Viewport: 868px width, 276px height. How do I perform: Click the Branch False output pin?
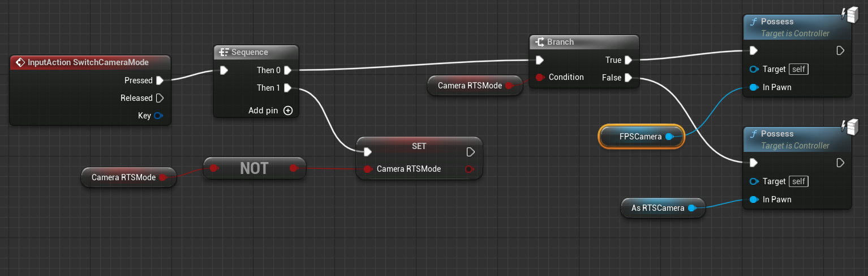click(628, 78)
